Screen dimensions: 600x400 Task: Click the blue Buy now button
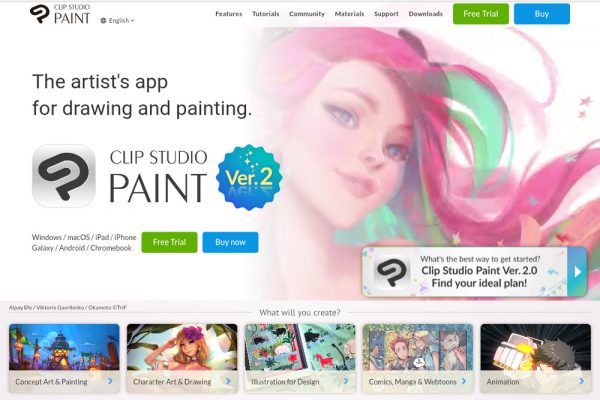[x=230, y=242]
